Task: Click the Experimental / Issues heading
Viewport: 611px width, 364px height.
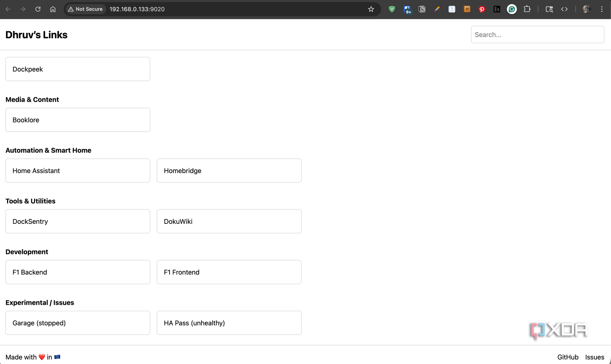Action: click(40, 303)
